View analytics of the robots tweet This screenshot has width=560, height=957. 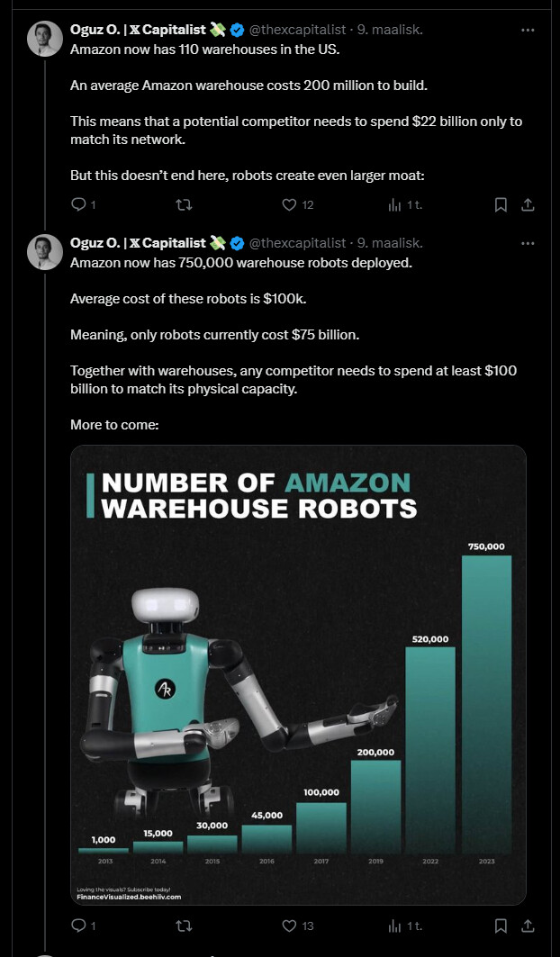(395, 925)
